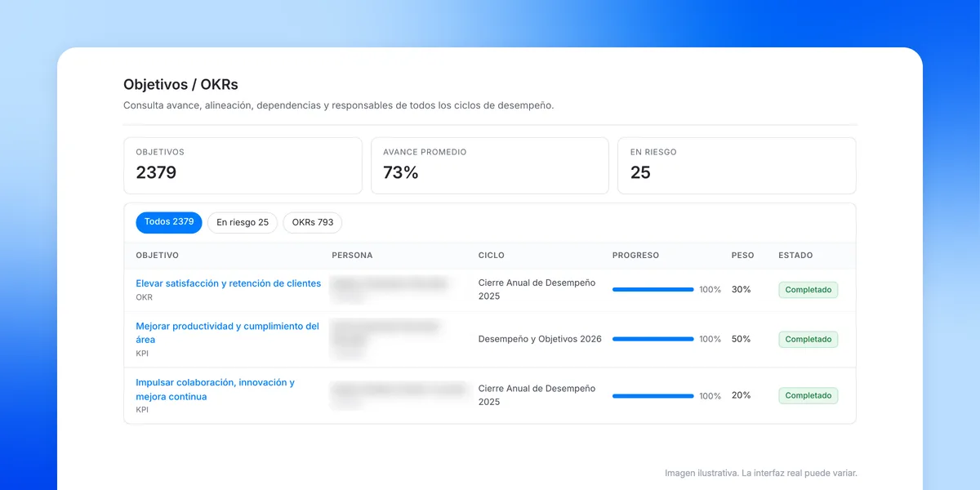Click the Desempeño y Objetivos 2026 cycle cell
The height and width of the screenshot is (490, 980).
click(x=540, y=339)
